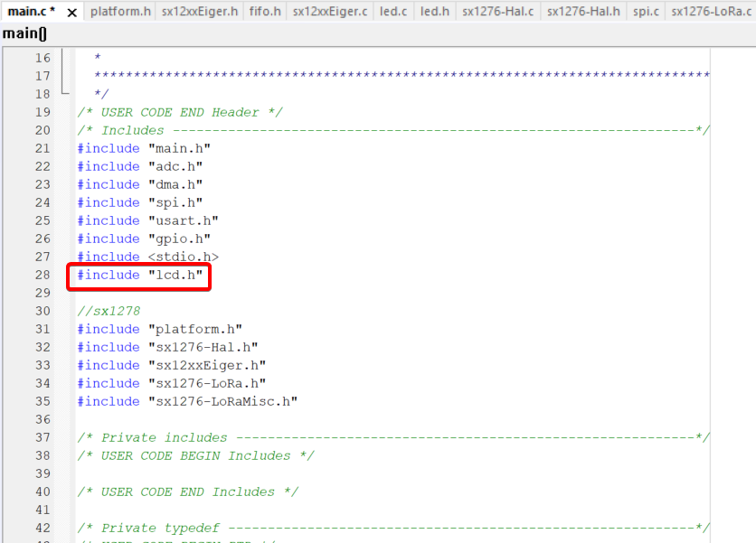Place cursor on empty line 29
Screen dimensions: 756x543
coord(271,293)
